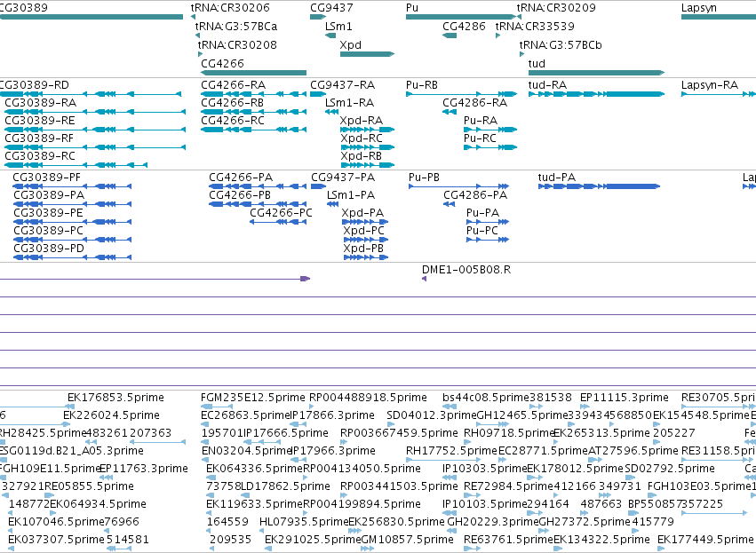Select the Pu gene bar
The width and height of the screenshot is (756, 553).
coord(461,17)
